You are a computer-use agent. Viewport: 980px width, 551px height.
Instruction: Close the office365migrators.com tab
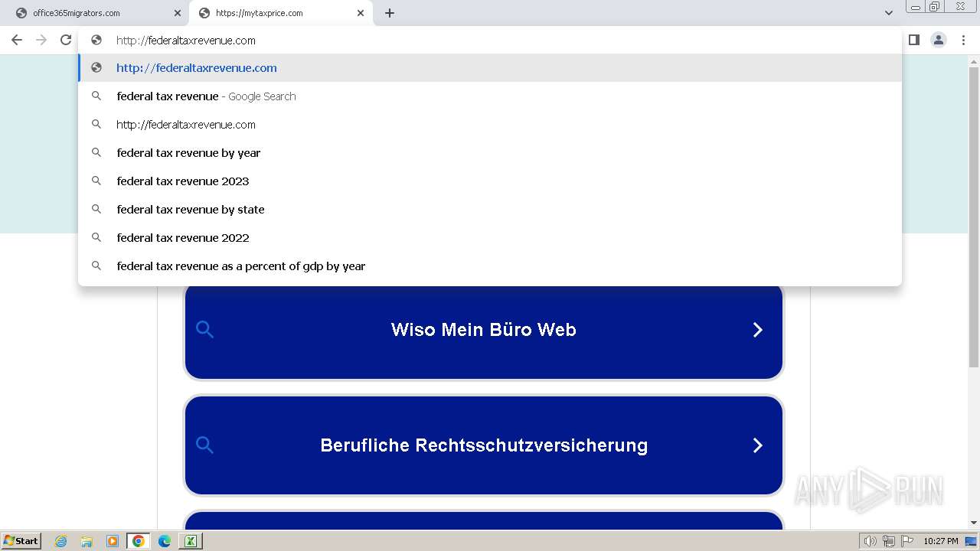pyautogui.click(x=177, y=13)
